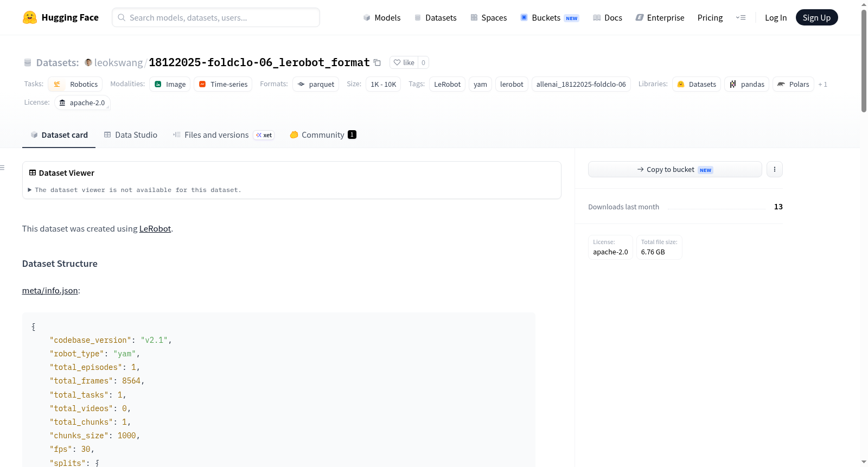This screenshot has width=868, height=467.
Task: Click the Total file size 6.76 GB
Action: tap(659, 247)
